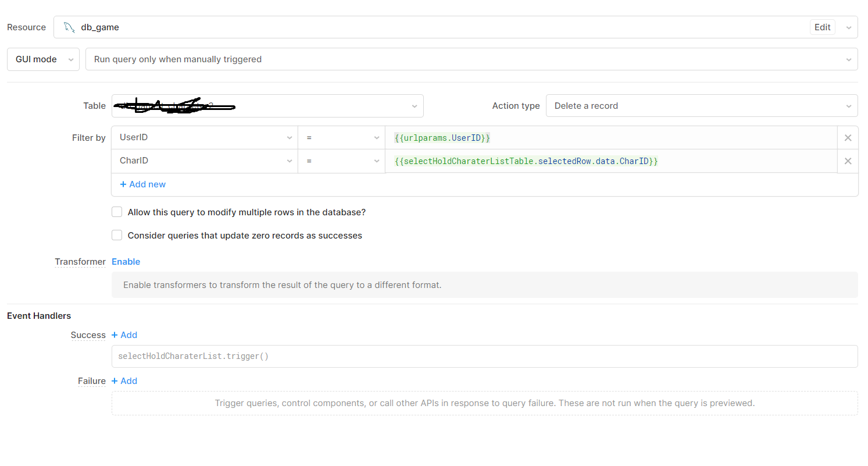Click the MySQL resource icon next to db_game
Screen dimensions: 868x466
point(69,27)
